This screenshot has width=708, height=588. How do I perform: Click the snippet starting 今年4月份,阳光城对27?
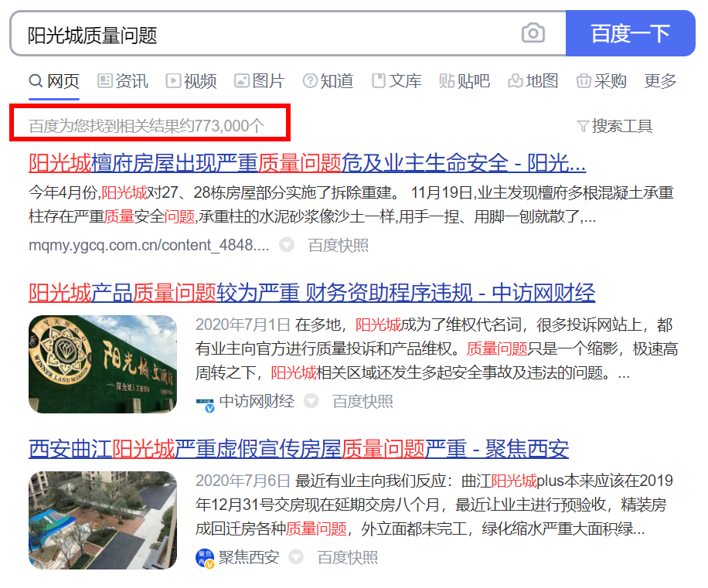(x=351, y=205)
